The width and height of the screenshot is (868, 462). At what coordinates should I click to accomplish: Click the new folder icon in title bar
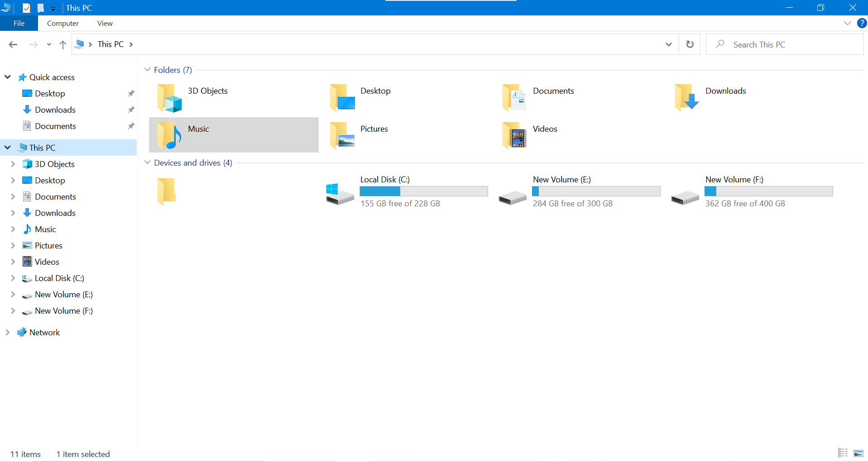[x=41, y=8]
